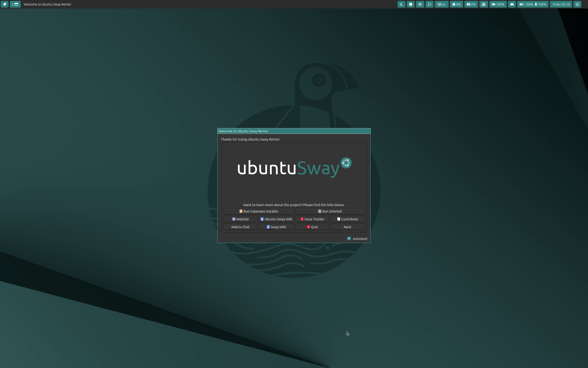Launch Run Calamaes Installer
Image resolution: width=588 pixels, height=368 pixels.
[259, 211]
